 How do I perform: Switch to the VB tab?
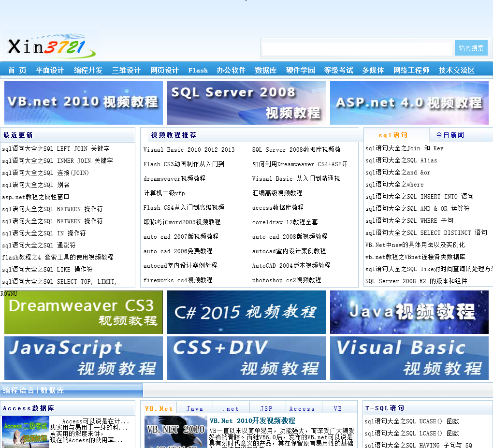(x=338, y=409)
